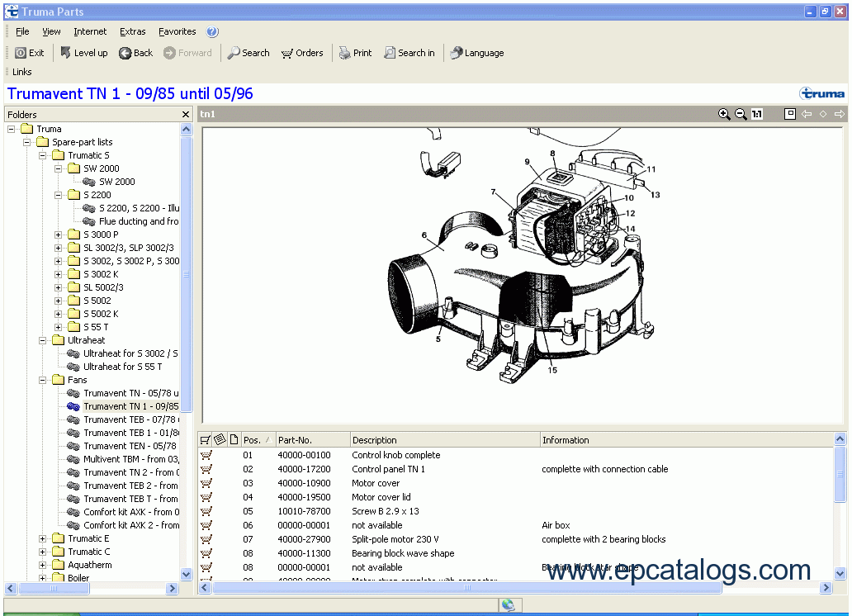Sort by Information column header
The width and height of the screenshot is (852, 616).
686,440
